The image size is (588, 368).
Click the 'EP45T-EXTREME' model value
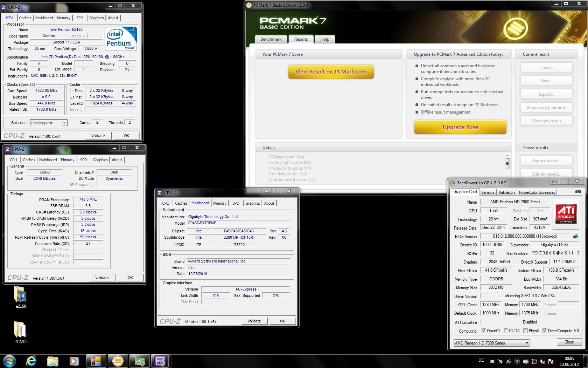(202, 223)
